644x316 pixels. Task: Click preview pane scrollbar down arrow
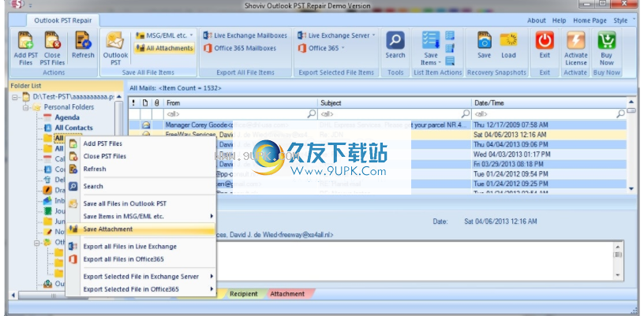coord(617,274)
